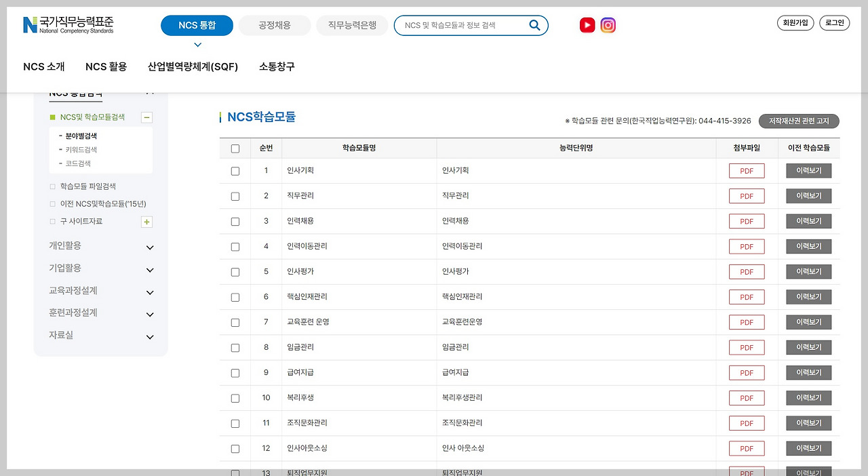Download the PDF for 인사기획
Viewport: 868px width, 476px height.
pos(746,170)
